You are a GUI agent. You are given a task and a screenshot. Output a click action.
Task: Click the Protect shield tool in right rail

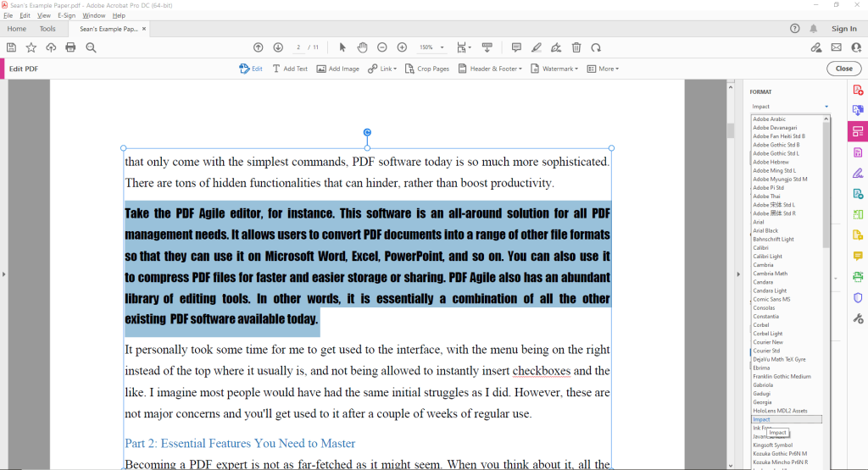click(858, 297)
